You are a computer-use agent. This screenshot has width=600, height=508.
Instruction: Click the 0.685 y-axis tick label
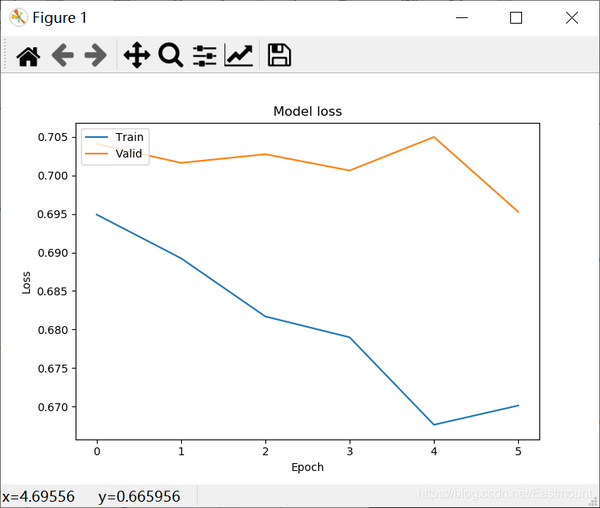pos(52,291)
